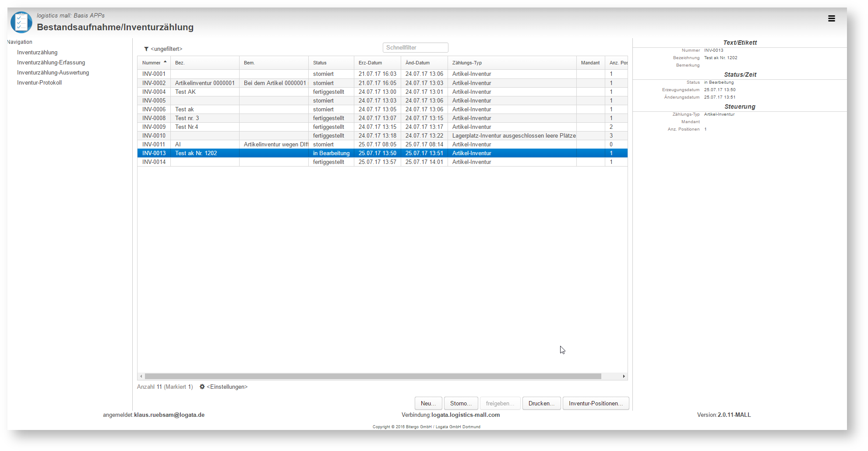Click 'Artikelinventur 0000001' cell
This screenshot has height=451, width=868.
(205, 83)
